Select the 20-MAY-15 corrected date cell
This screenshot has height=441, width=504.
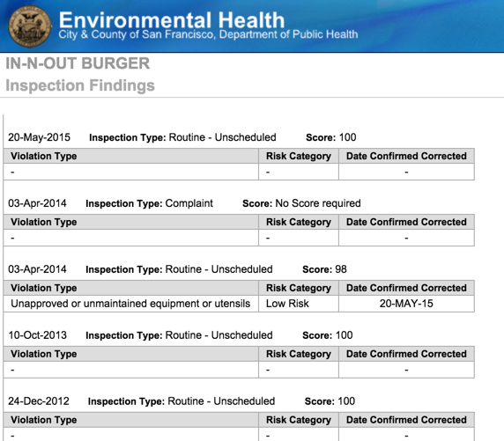406,304
